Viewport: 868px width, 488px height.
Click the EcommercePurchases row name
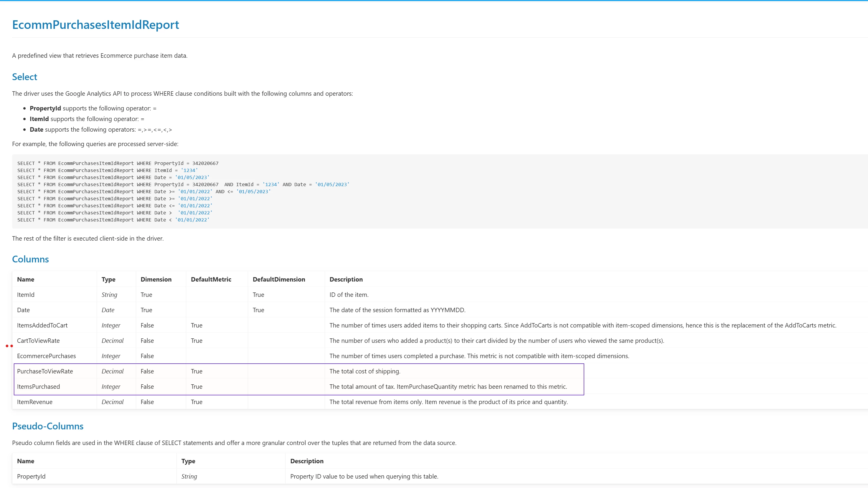(x=46, y=356)
